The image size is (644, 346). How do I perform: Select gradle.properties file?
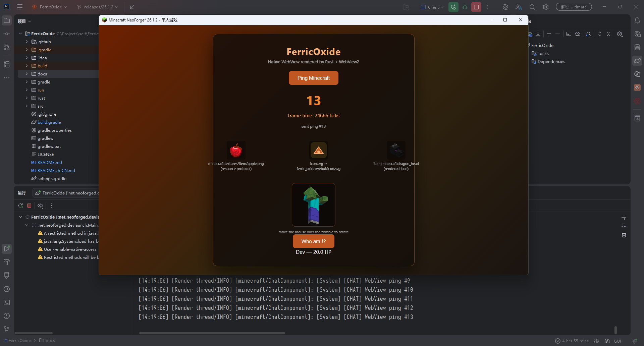(x=55, y=130)
